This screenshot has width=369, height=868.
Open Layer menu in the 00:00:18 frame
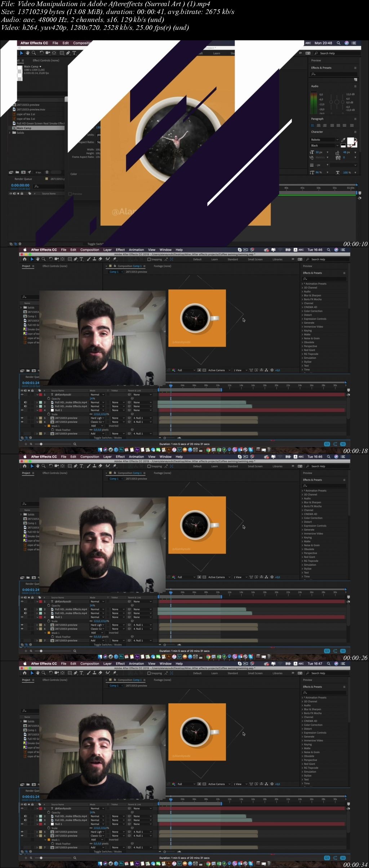coord(107,250)
